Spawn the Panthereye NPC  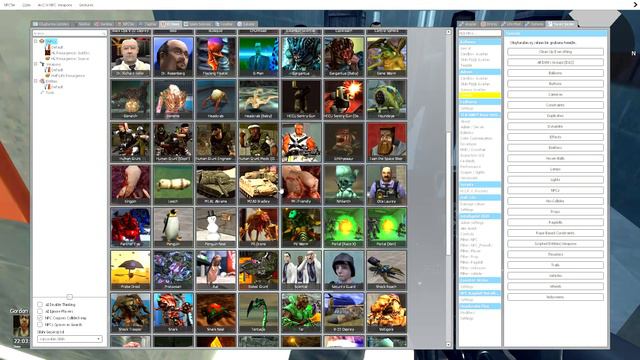131,227
